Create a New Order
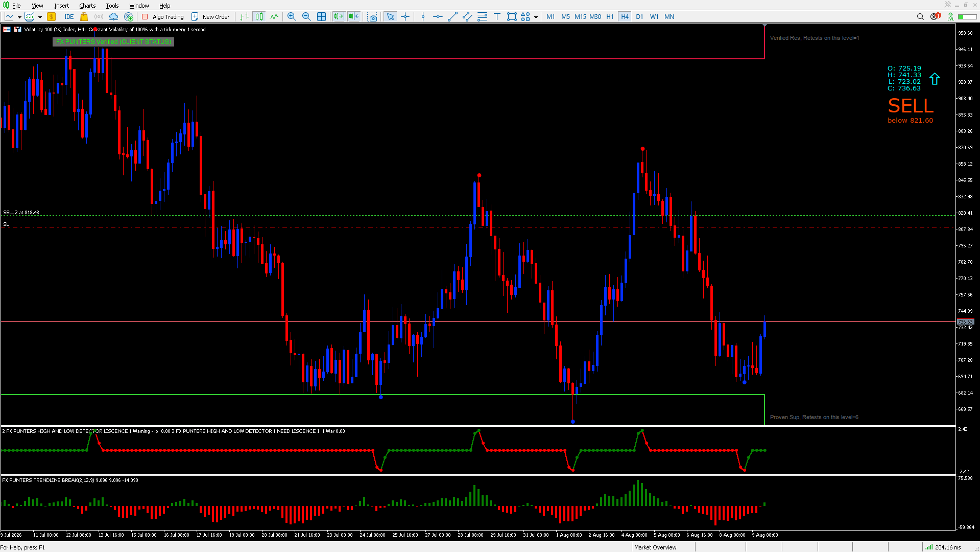Viewport: 980px width, 552px height. 210,17
